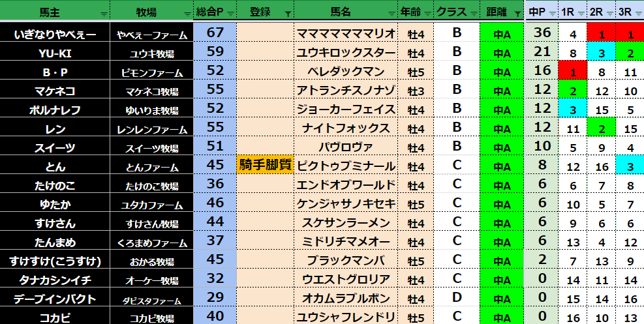644x324 pixels.
Task: Click the 中P header filter icon
Action: click(552, 13)
